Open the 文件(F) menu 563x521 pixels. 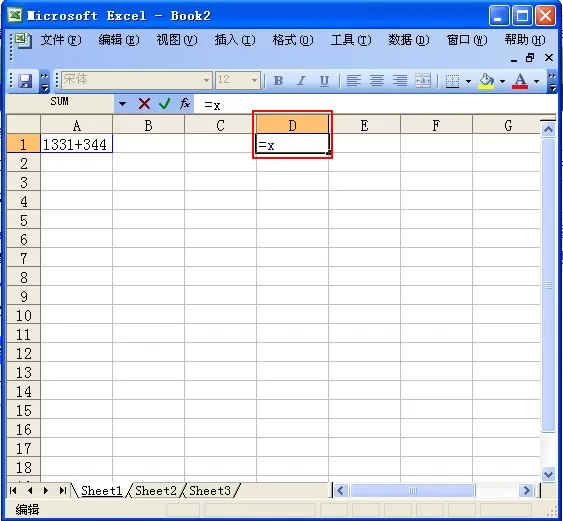click(61, 40)
